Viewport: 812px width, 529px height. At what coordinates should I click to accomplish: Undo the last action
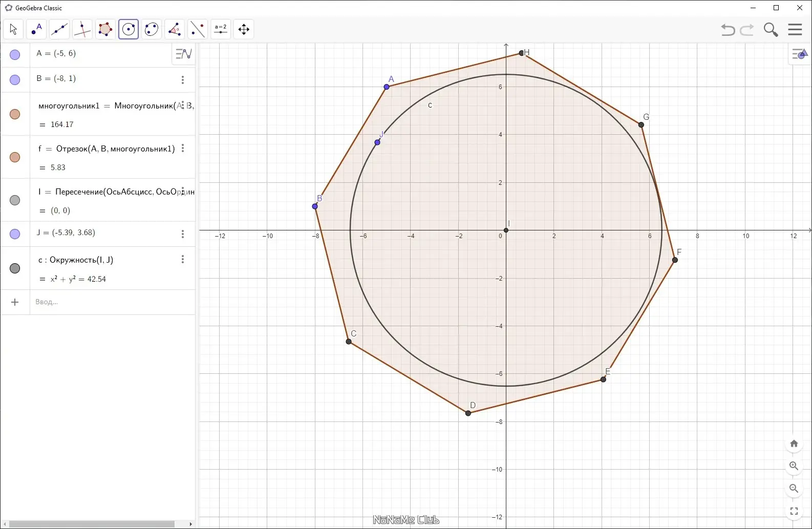click(728, 30)
